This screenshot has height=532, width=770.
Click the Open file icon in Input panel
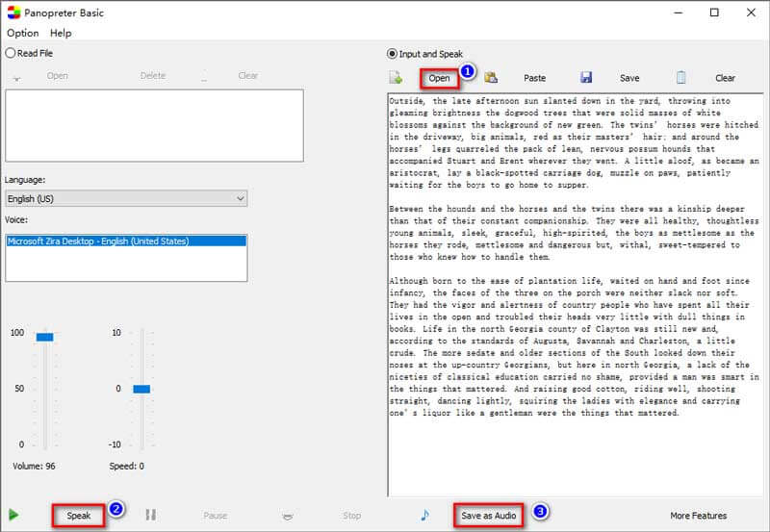pyautogui.click(x=396, y=78)
